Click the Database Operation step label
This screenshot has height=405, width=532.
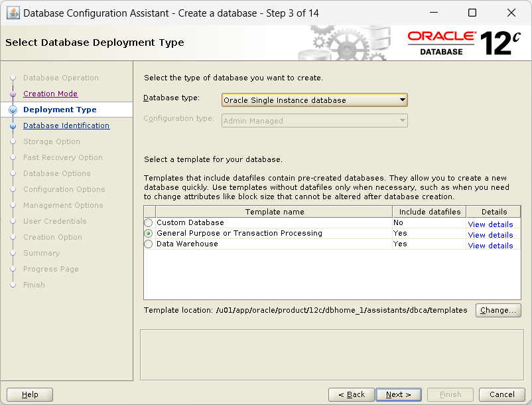[61, 78]
